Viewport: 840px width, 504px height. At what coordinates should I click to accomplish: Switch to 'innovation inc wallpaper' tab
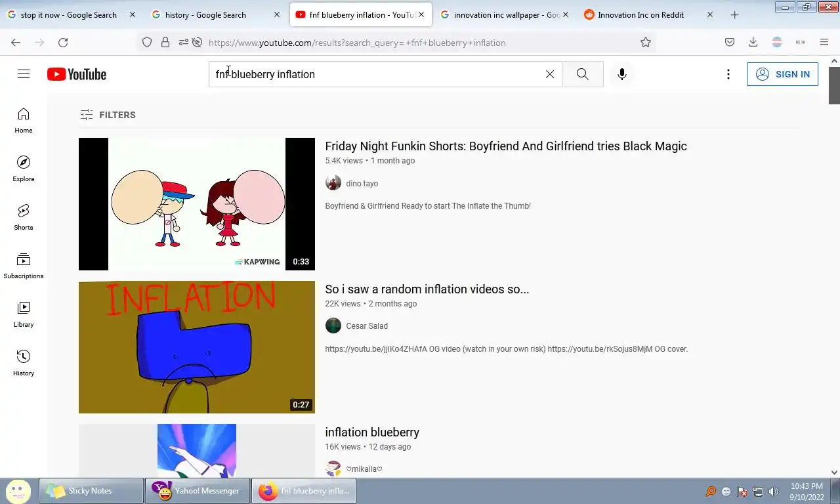click(505, 14)
